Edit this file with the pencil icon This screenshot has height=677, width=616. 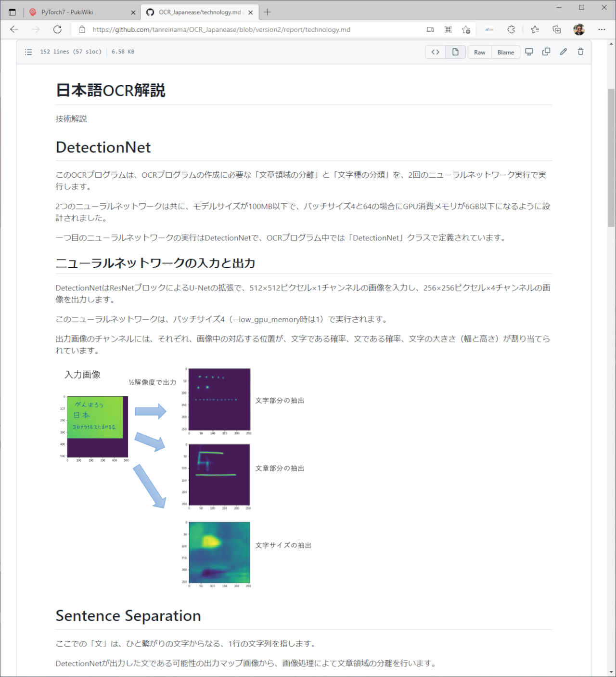(564, 52)
